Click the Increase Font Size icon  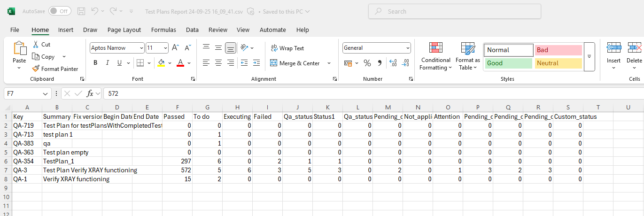[x=175, y=48]
